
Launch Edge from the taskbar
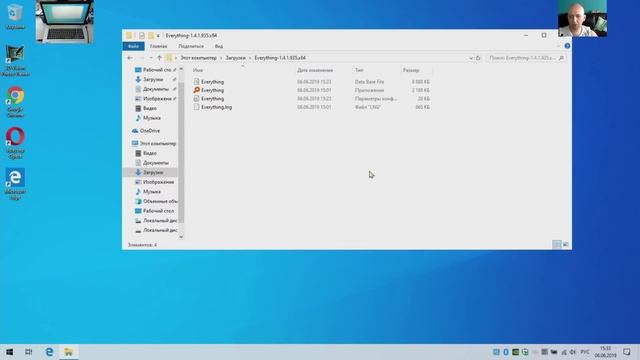click(x=49, y=352)
